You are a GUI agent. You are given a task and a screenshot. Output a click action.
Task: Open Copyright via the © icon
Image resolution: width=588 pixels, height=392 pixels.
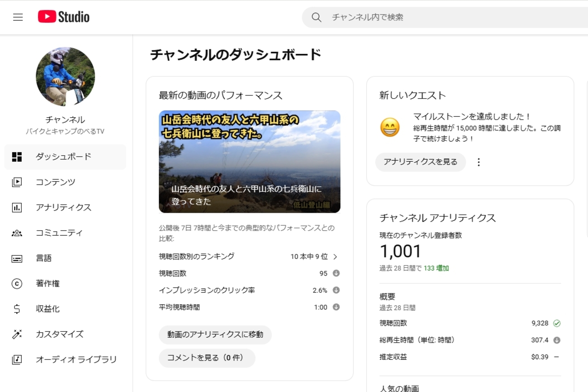coord(17,284)
